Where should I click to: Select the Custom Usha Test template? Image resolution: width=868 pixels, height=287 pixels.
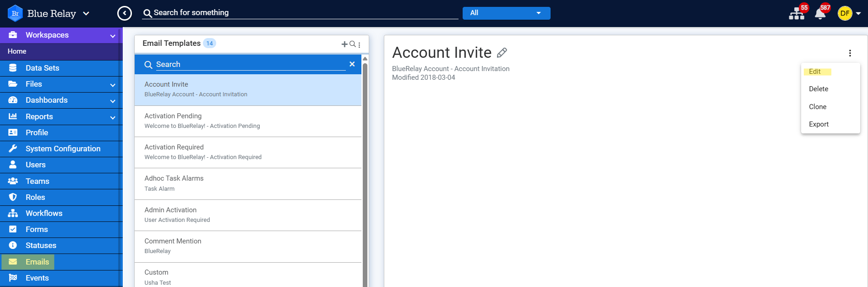(248, 275)
